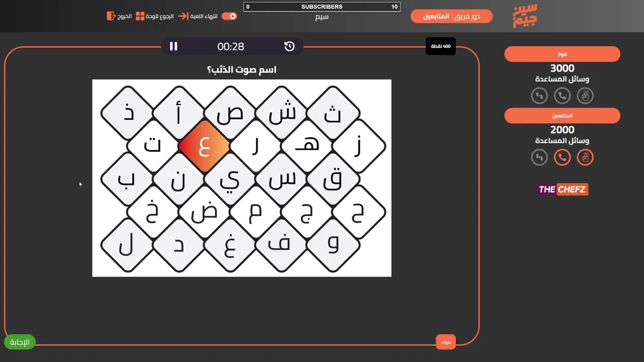Click the orange حروف button

(446, 342)
